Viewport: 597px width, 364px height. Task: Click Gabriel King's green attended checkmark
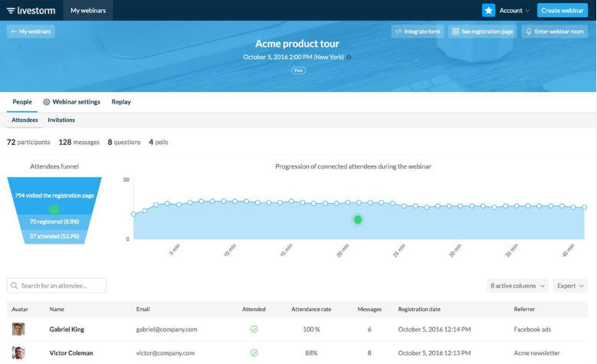254,329
